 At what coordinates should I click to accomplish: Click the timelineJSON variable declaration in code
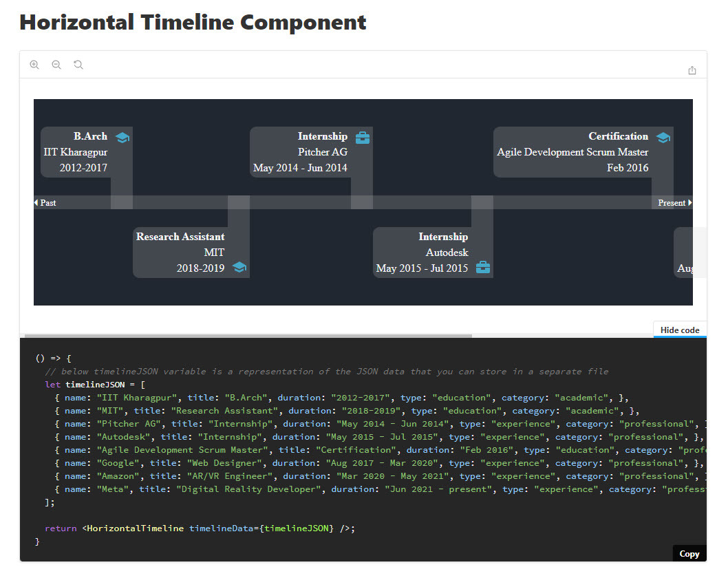click(95, 385)
